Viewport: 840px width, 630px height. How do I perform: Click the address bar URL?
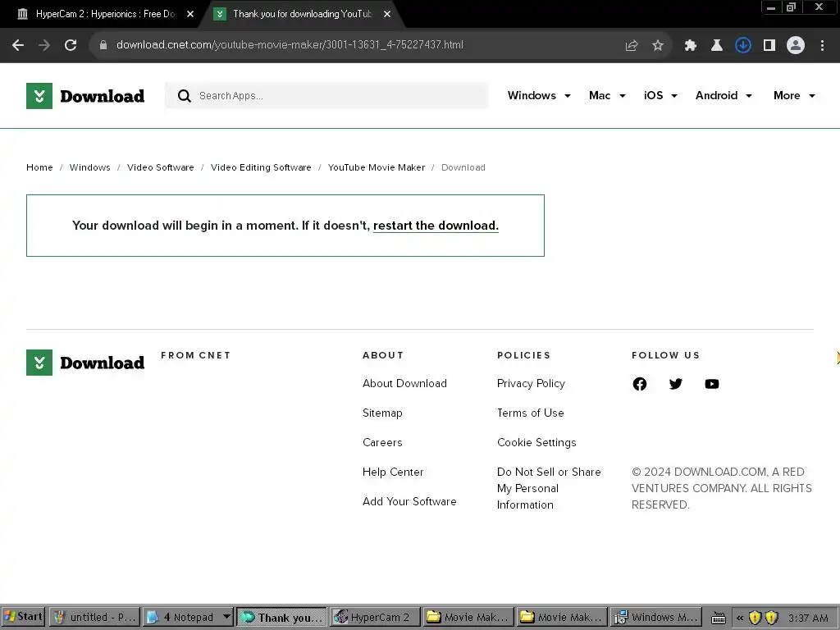click(x=290, y=45)
